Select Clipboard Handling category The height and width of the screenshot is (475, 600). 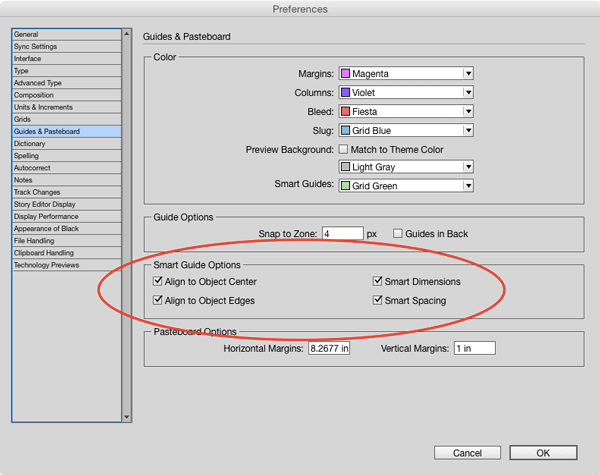pos(67,253)
